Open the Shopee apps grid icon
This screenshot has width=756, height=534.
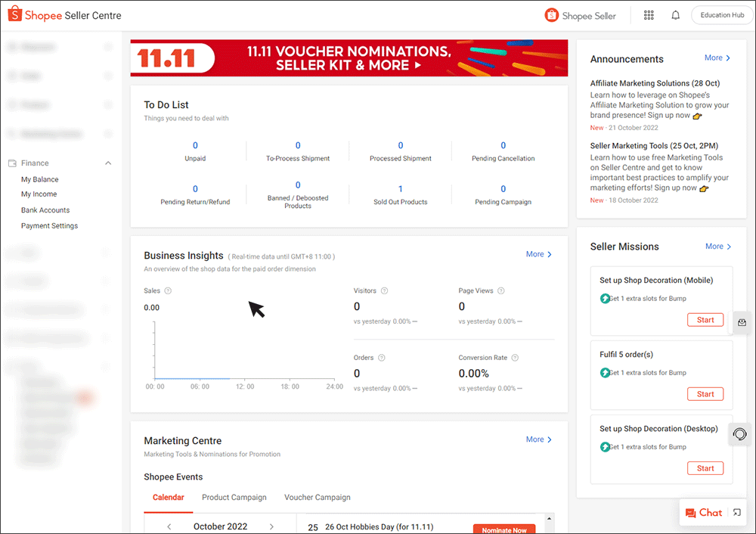(x=649, y=14)
